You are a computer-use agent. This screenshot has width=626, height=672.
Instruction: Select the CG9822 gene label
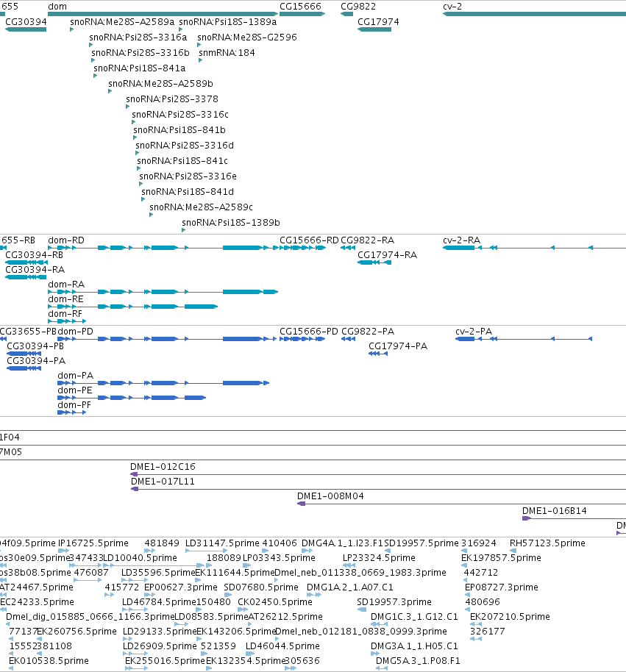358,7
